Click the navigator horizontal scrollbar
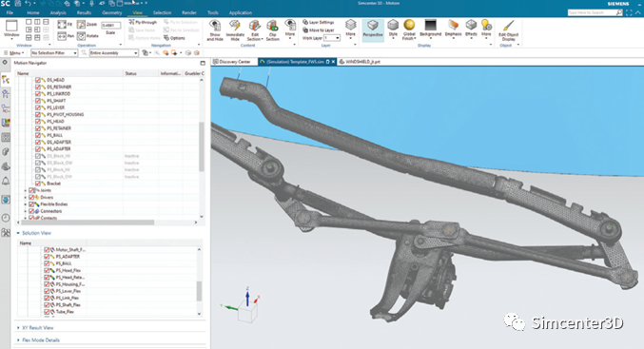 pos(88,223)
